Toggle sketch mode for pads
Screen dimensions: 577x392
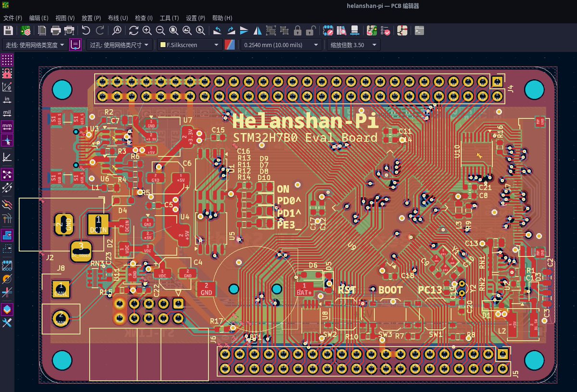coord(7,266)
